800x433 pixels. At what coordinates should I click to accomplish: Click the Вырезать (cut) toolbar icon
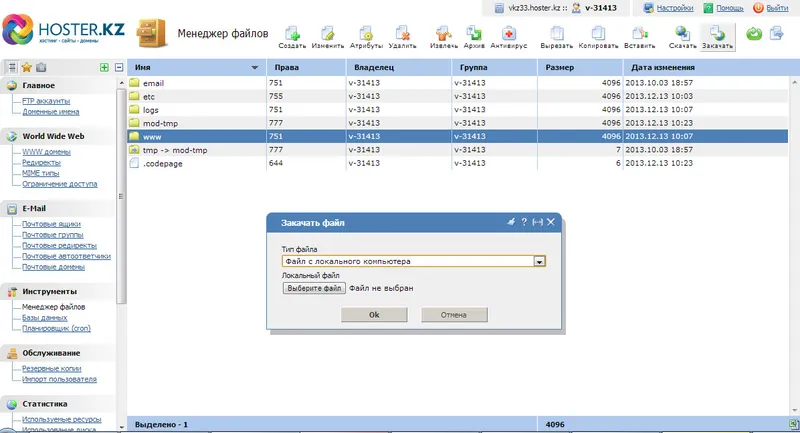tap(557, 37)
